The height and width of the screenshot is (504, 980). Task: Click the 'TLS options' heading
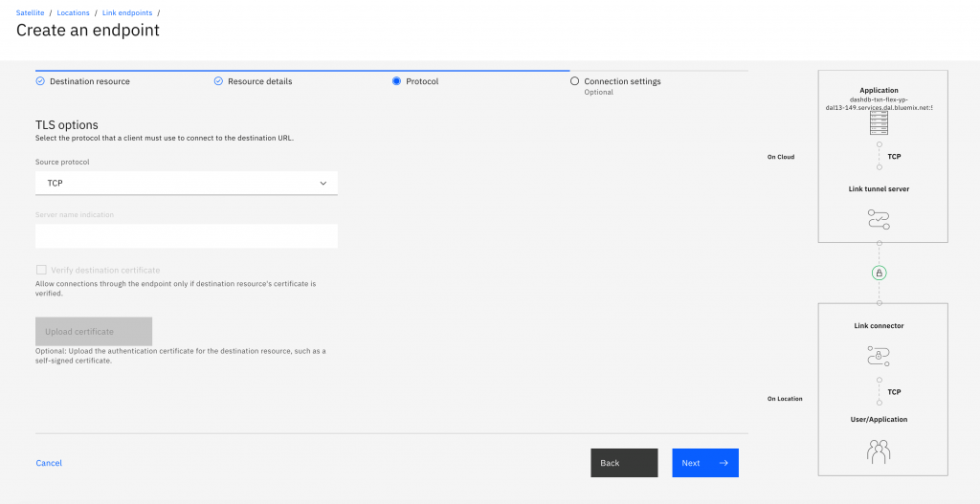(x=67, y=125)
